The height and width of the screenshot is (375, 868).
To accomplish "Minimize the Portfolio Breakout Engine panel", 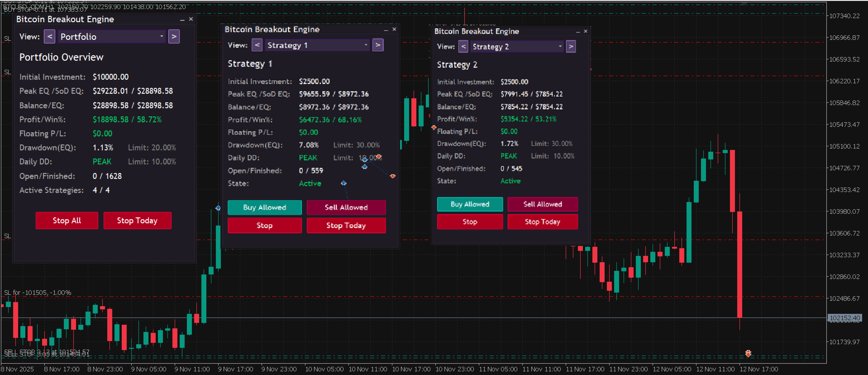I will coord(182,19).
